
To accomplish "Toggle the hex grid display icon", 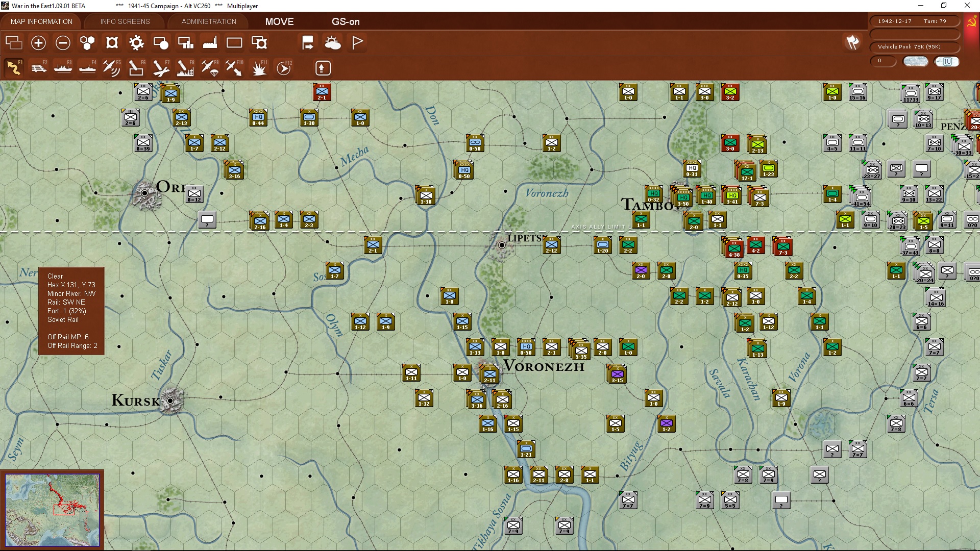I will (x=87, y=43).
